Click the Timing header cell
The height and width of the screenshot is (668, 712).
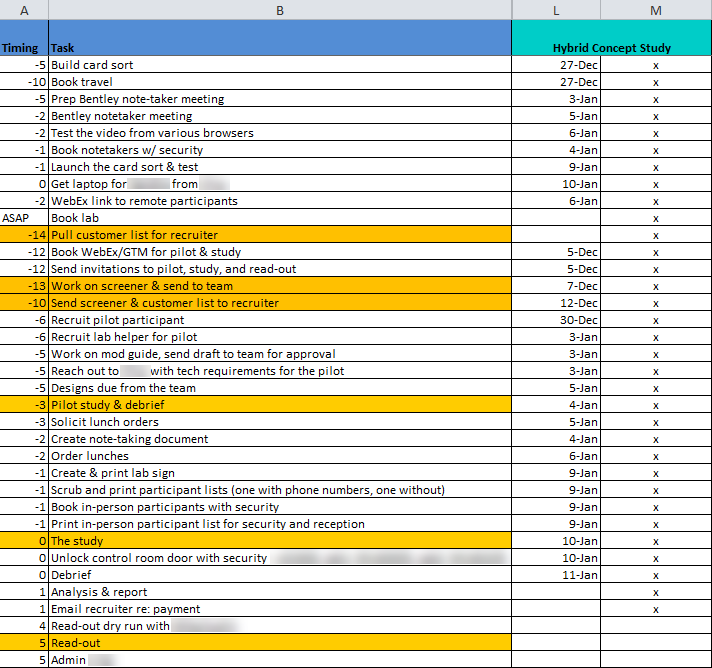[21, 47]
